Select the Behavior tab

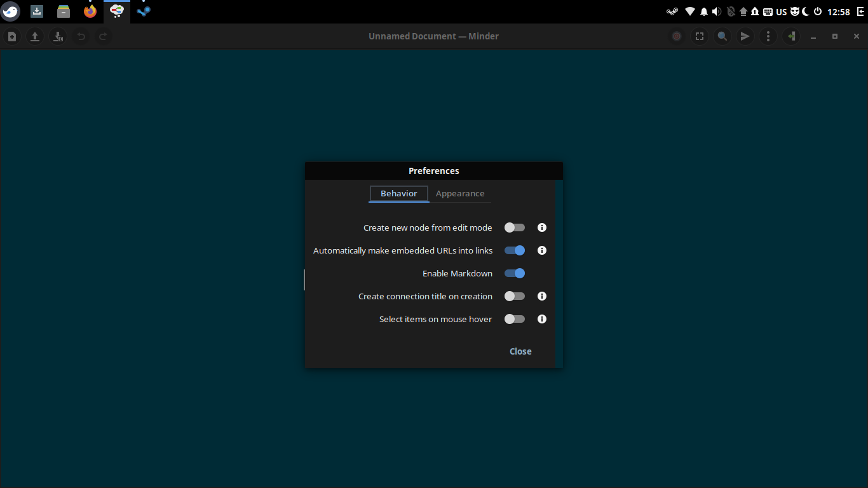click(x=398, y=194)
